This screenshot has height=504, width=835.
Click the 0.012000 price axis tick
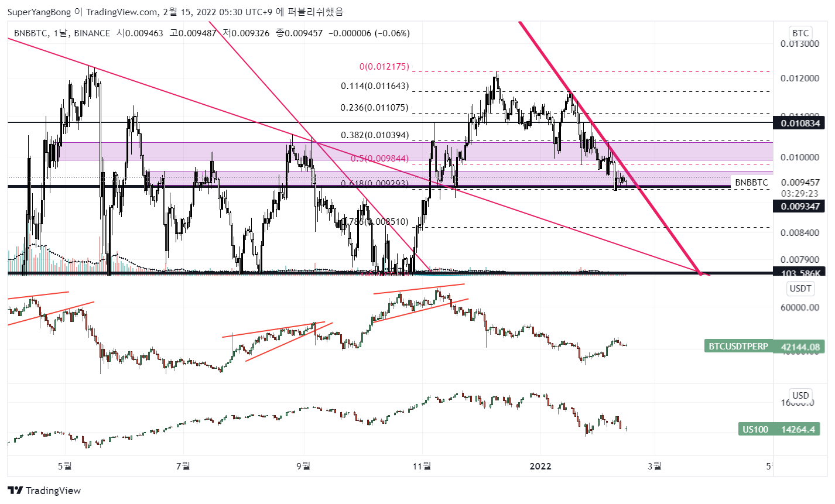800,79
